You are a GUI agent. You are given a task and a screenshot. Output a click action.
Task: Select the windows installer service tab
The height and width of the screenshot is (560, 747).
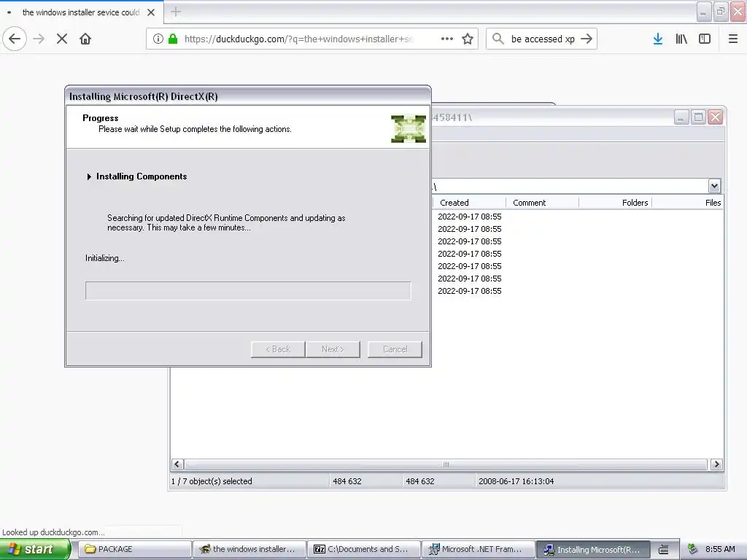82,12
